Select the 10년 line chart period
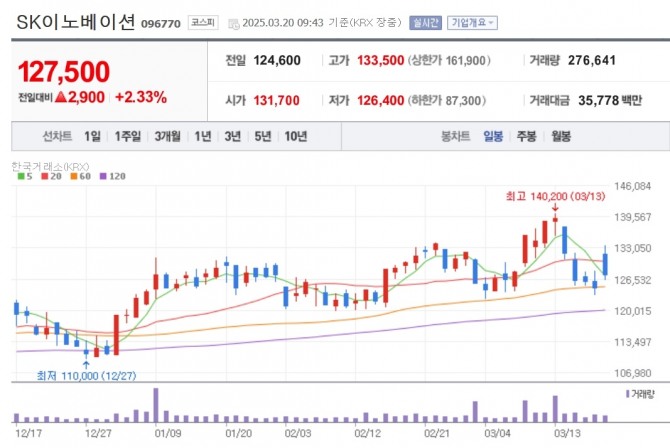The image size is (670, 448). click(x=296, y=136)
